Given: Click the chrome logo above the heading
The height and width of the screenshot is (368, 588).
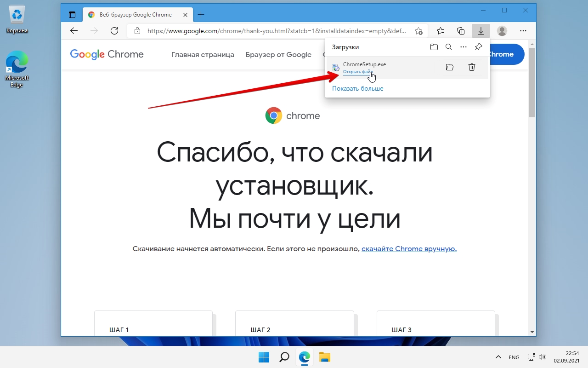Looking at the screenshot, I should pyautogui.click(x=293, y=115).
